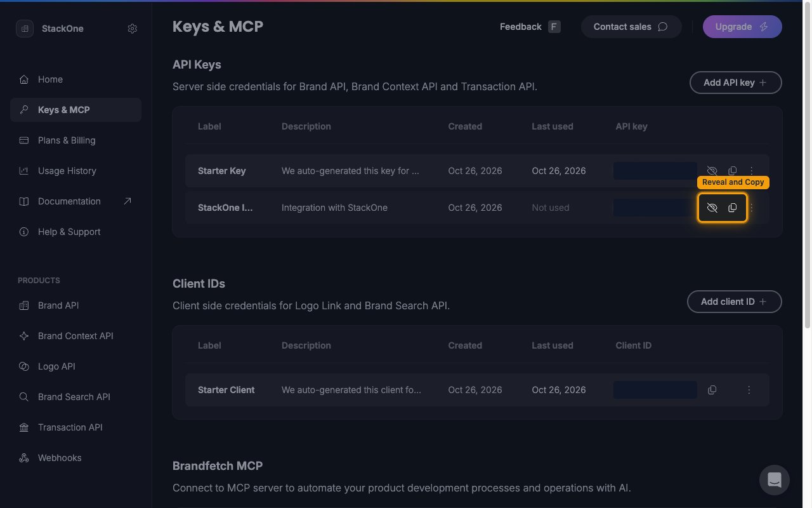Open Transaction API product page
The image size is (812, 508).
[x=75, y=427]
